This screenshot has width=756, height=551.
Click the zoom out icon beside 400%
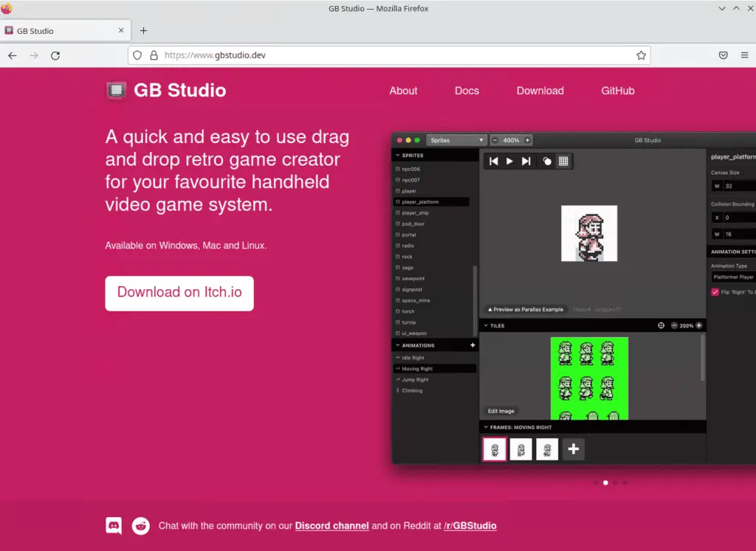tap(495, 140)
